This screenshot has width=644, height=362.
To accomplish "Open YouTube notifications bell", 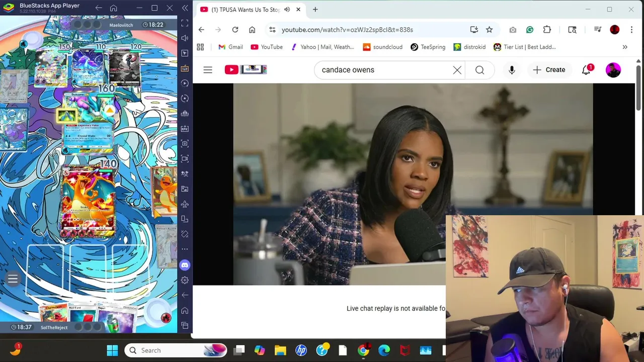I will click(586, 70).
